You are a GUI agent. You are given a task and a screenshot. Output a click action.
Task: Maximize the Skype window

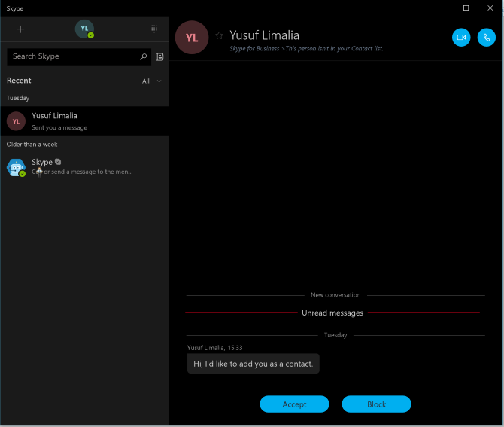pos(466,8)
